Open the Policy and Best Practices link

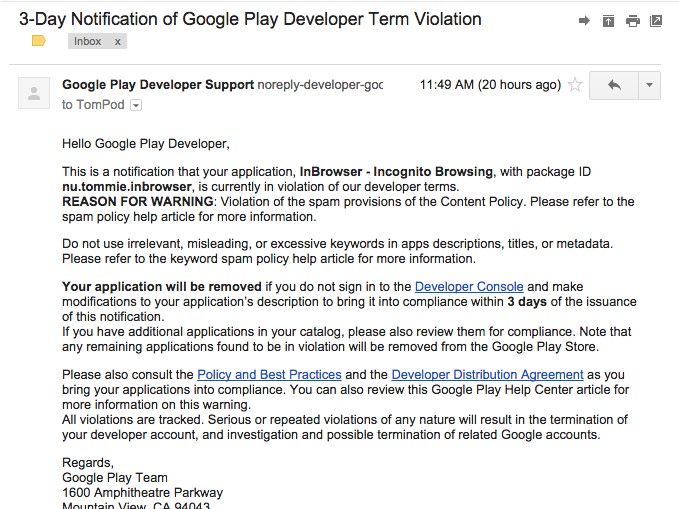269,375
